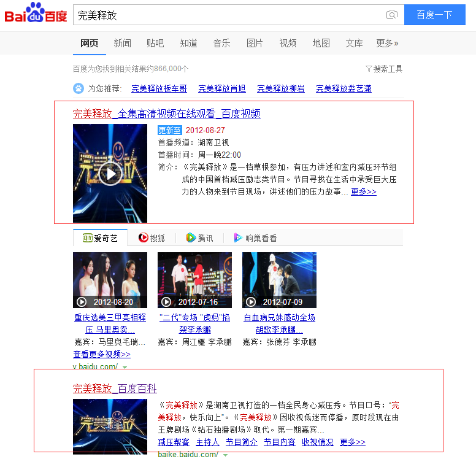Click the 2012-08-27 update date
476x459 pixels.
[205, 130]
